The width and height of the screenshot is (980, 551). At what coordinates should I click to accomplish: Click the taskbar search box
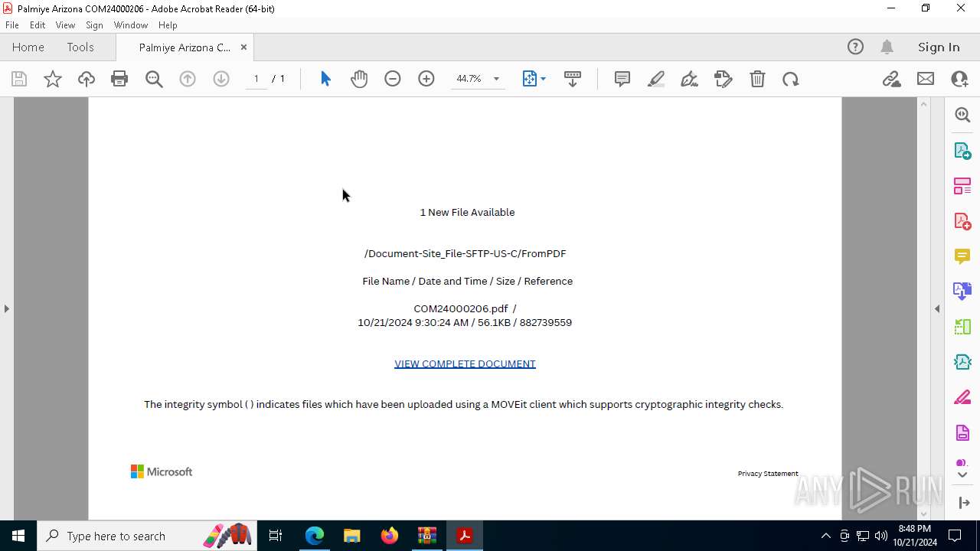(147, 536)
